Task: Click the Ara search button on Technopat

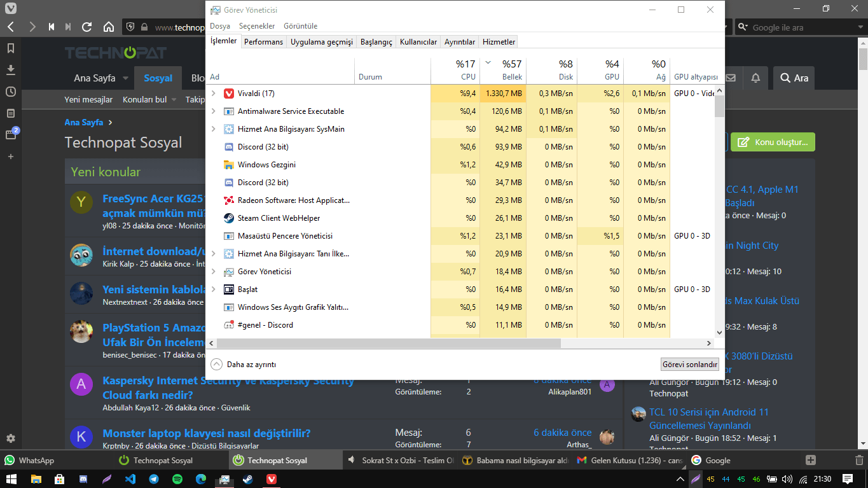Action: tap(794, 78)
